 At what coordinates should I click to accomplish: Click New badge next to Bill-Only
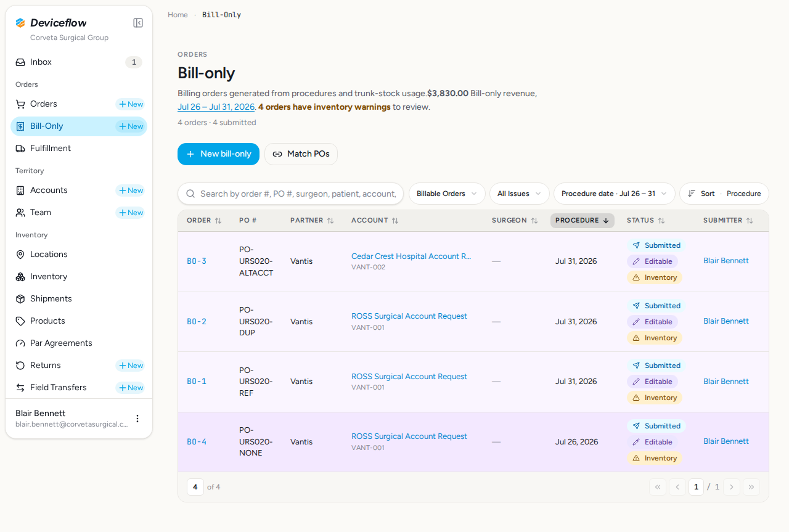pos(131,126)
